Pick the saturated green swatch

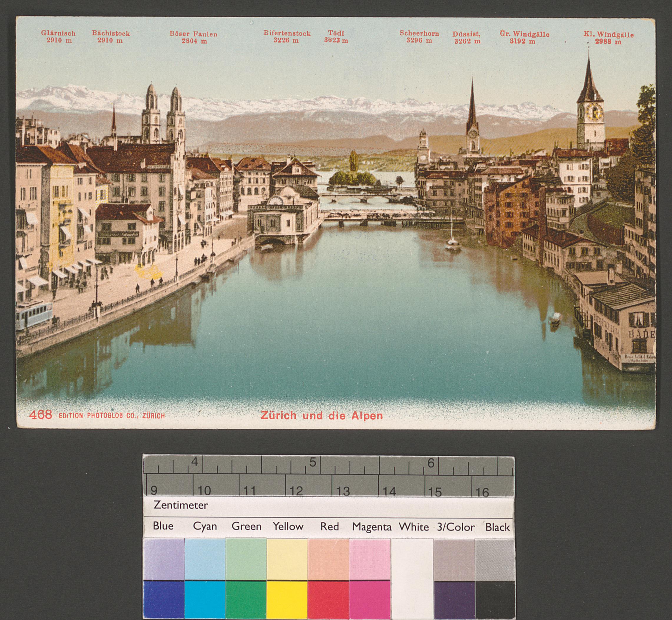[246, 600]
